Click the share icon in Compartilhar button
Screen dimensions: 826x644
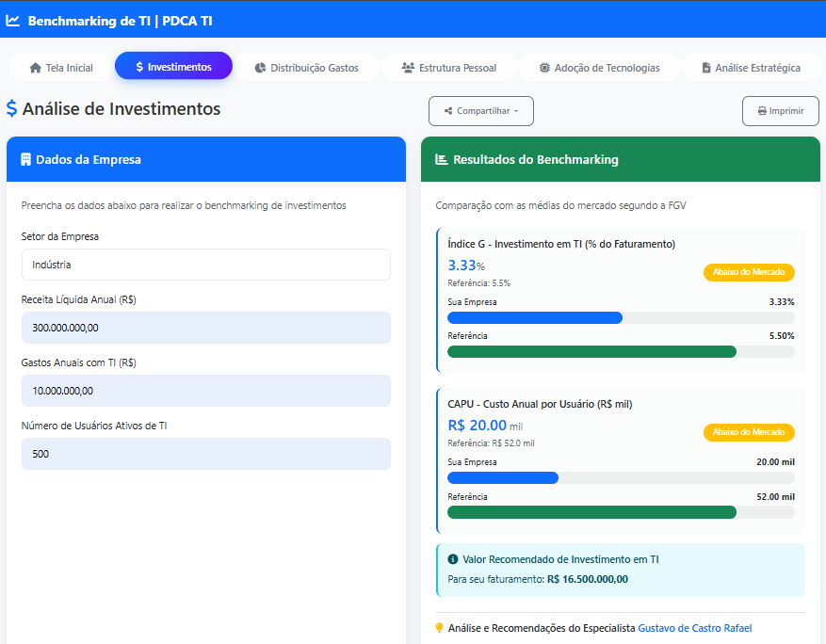pyautogui.click(x=448, y=111)
